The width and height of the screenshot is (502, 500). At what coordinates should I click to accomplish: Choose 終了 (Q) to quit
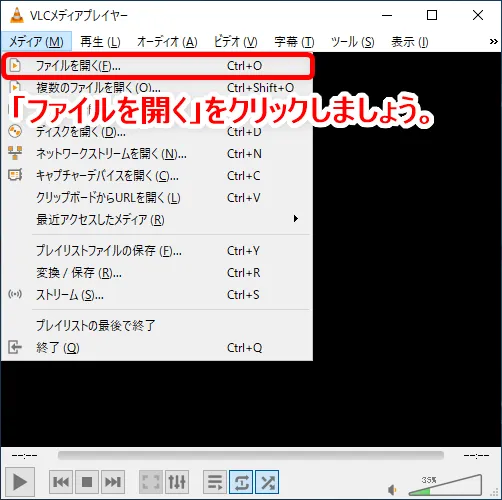tap(157, 348)
